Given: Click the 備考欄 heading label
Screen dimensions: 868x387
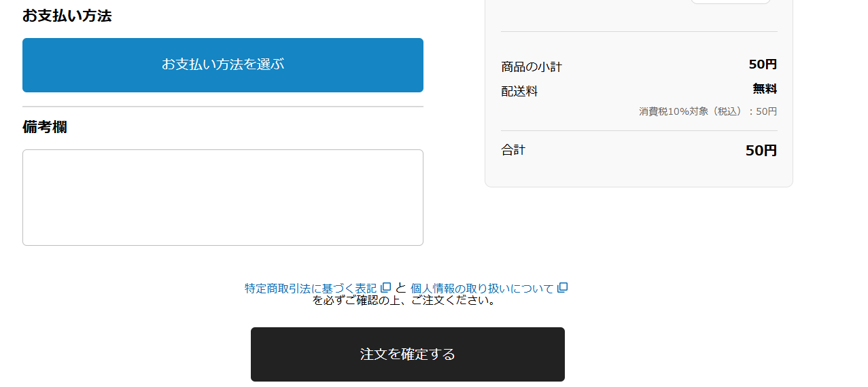Looking at the screenshot, I should pos(45,127).
